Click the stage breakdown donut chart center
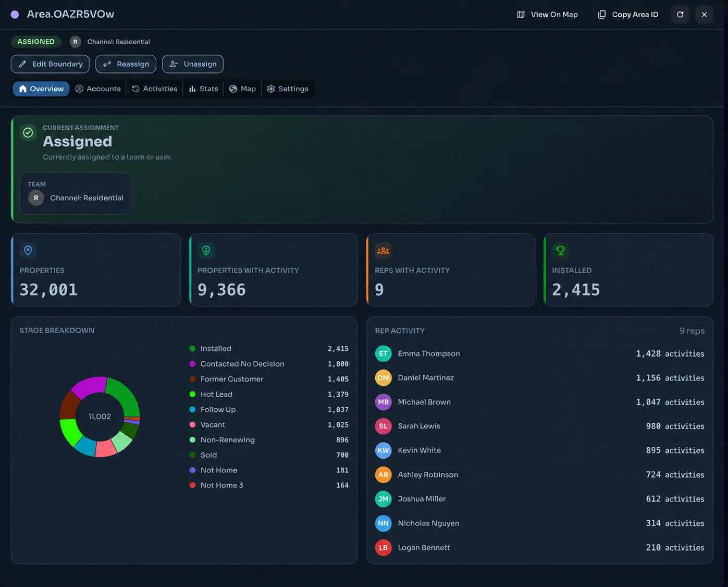Image resolution: width=728 pixels, height=587 pixels. pyautogui.click(x=100, y=417)
